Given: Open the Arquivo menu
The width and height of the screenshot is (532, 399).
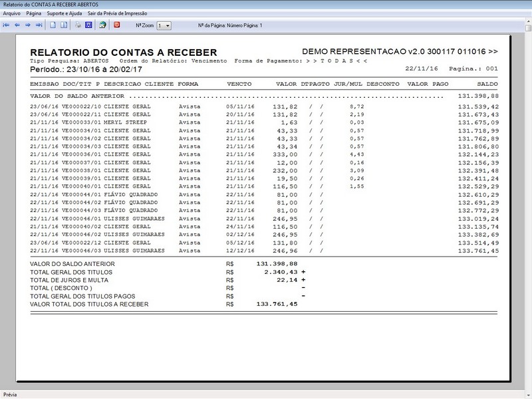Looking at the screenshot, I should 12,13.
